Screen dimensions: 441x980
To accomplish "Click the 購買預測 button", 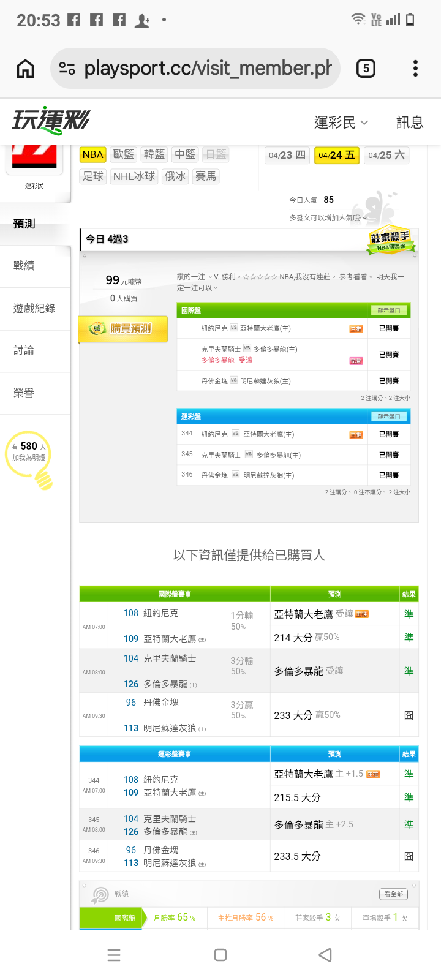I will pyautogui.click(x=124, y=329).
